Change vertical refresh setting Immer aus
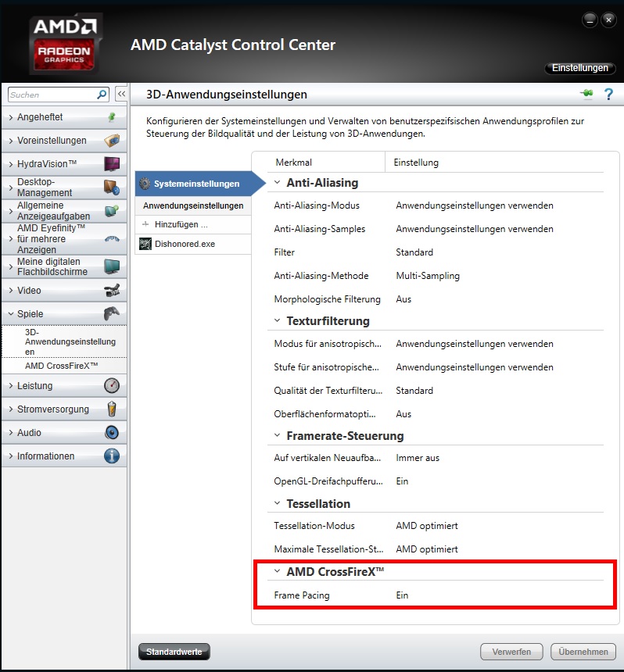The image size is (624, 672). coord(418,458)
